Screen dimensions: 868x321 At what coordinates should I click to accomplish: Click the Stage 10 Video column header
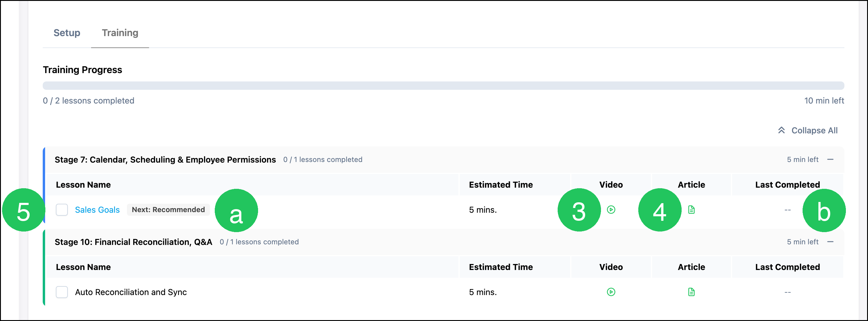(611, 267)
